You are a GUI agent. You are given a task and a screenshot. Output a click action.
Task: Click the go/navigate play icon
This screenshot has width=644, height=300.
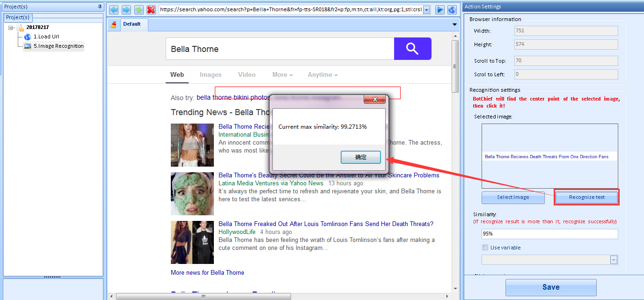click(x=439, y=10)
